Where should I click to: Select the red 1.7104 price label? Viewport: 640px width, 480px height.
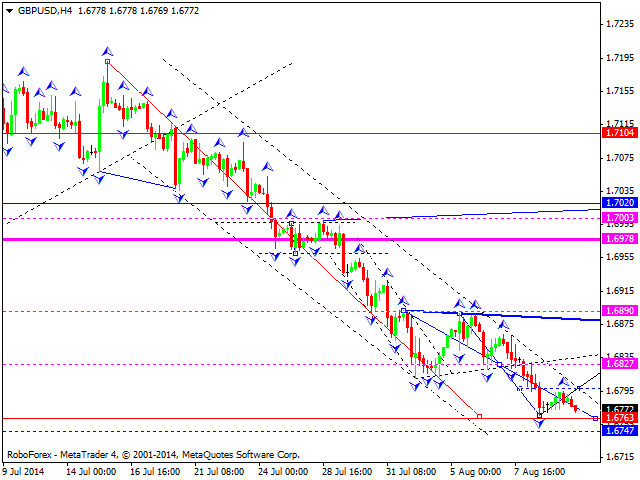click(619, 132)
